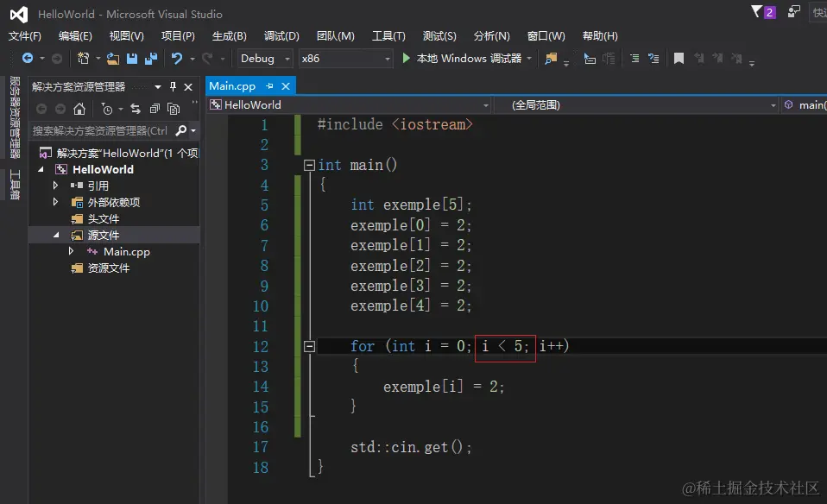
Task: Close the Solution Explorer panel
Action: tap(188, 86)
